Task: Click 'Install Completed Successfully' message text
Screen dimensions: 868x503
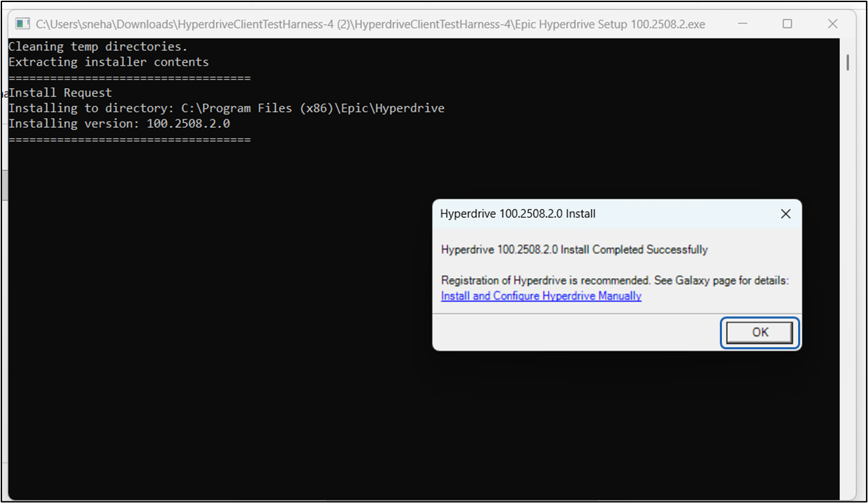Action: [574, 249]
